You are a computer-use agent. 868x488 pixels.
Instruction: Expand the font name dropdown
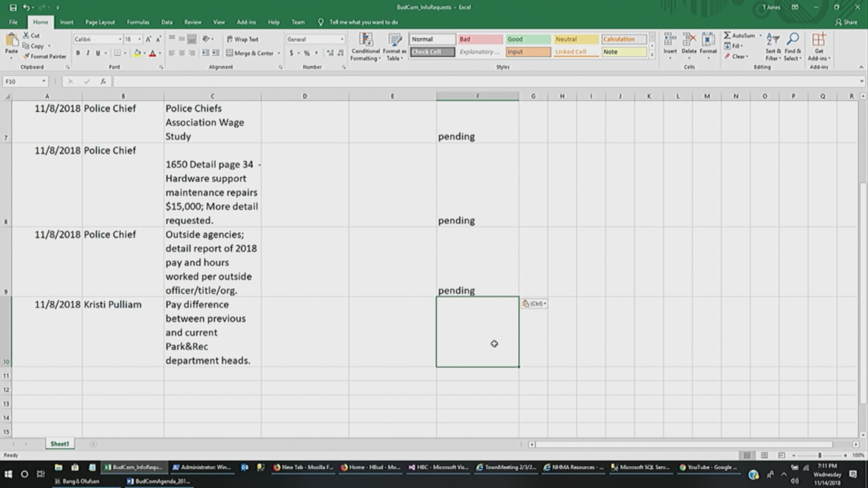click(x=120, y=39)
